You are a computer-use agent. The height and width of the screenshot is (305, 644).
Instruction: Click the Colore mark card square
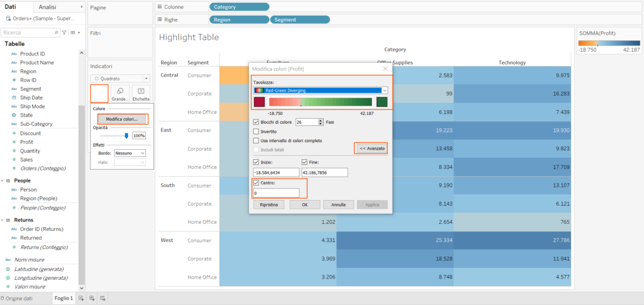pyautogui.click(x=99, y=94)
